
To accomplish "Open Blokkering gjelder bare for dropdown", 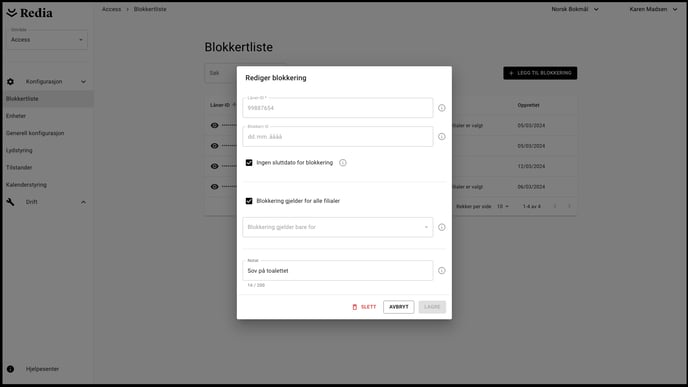I will coord(337,227).
